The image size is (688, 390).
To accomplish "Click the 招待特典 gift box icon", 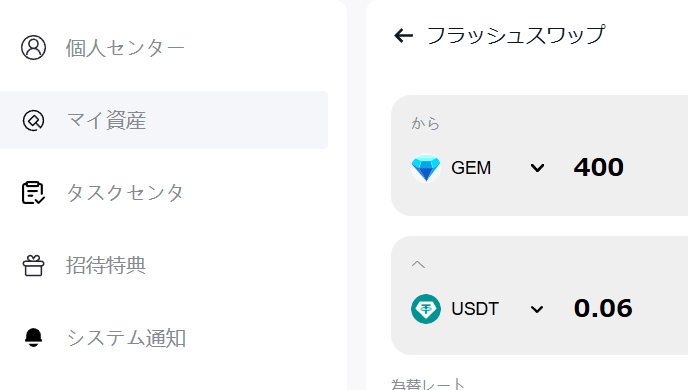I will 33,265.
